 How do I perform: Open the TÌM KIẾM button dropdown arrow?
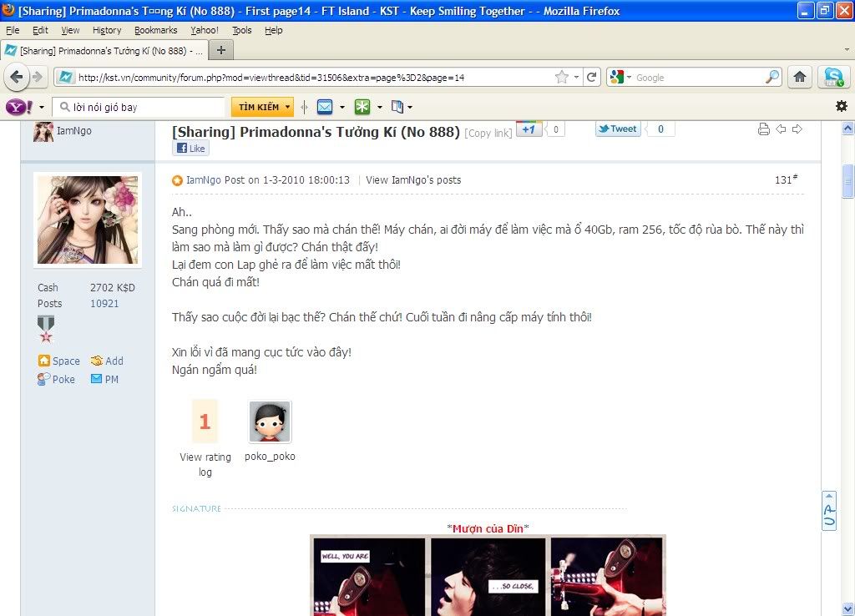point(287,107)
